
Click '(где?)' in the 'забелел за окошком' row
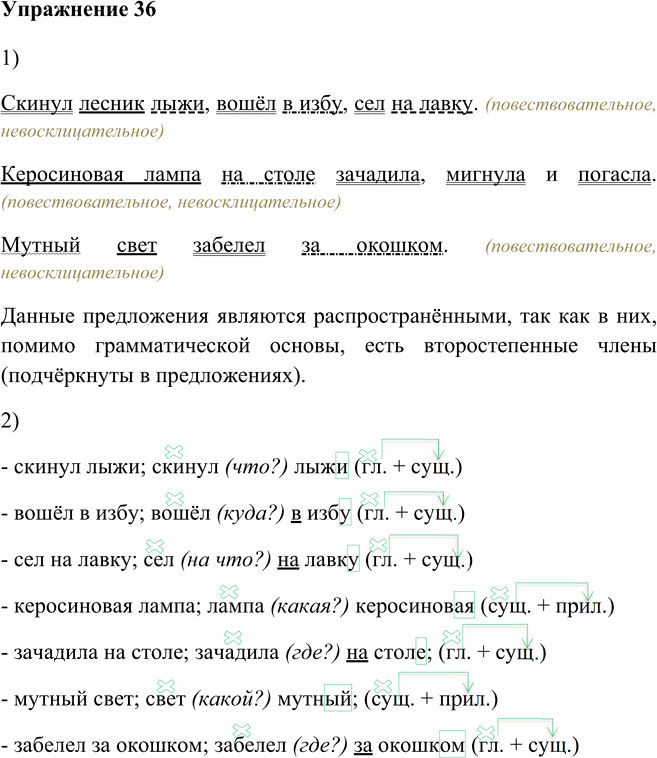[320, 745]
